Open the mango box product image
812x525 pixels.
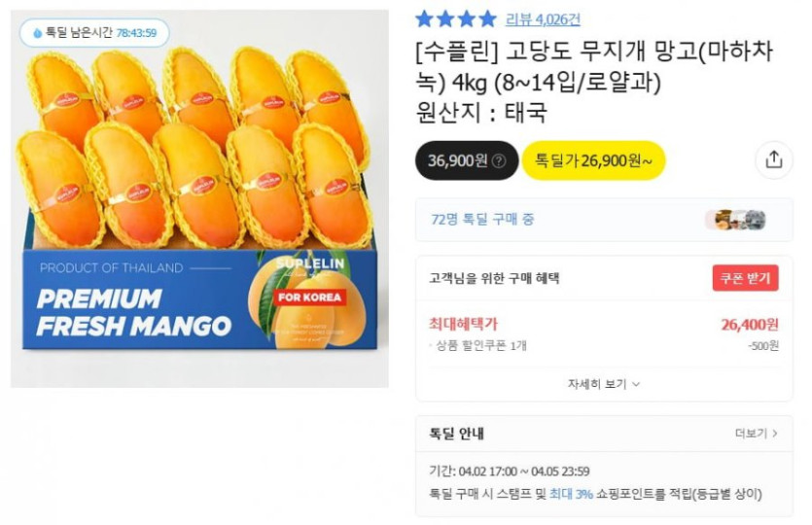[199, 198]
